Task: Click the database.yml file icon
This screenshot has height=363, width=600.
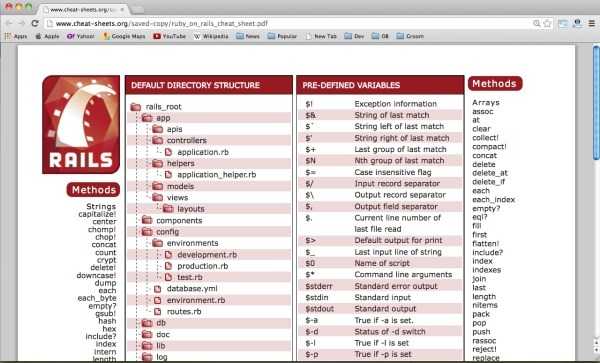Action: [158, 288]
